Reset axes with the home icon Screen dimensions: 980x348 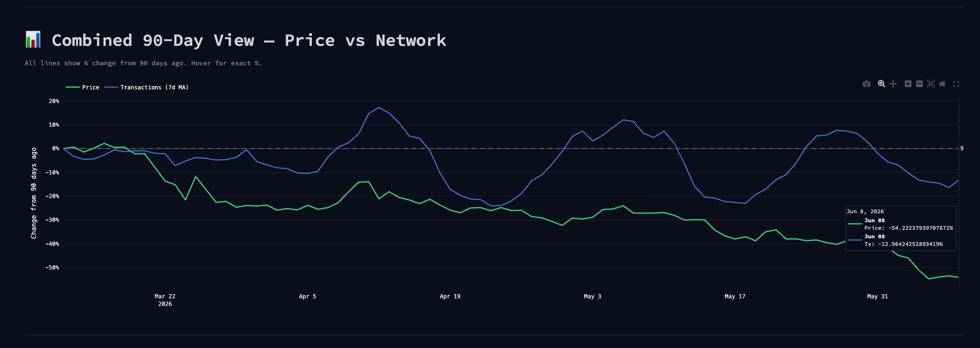(x=942, y=84)
